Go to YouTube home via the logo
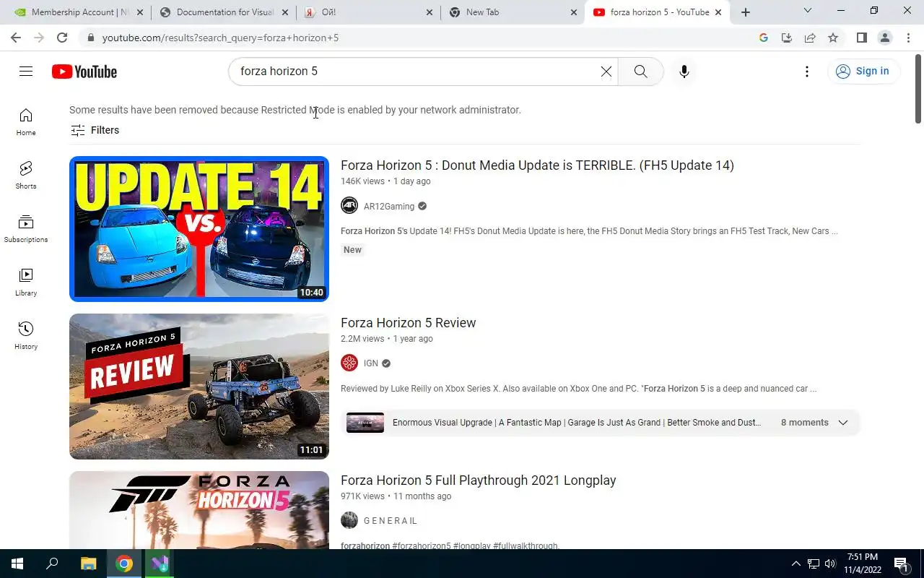The width and height of the screenshot is (924, 578). click(x=84, y=72)
